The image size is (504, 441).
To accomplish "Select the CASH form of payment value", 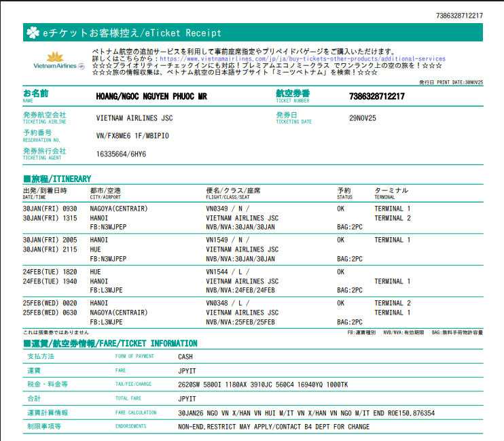I will point(186,356).
